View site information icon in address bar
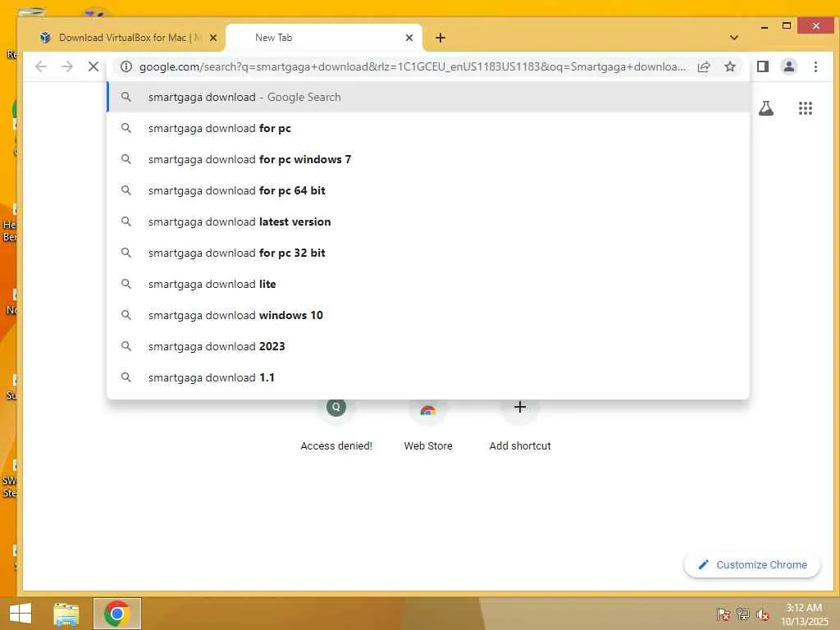The width and height of the screenshot is (840, 630). (126, 66)
